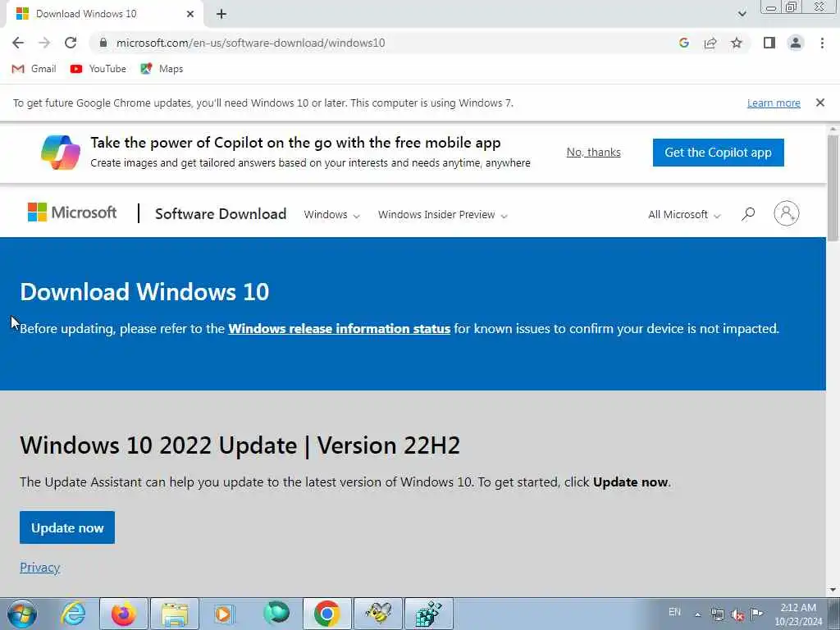The image size is (840, 630).
Task: Open Action Center flag icon
Action: point(757,614)
